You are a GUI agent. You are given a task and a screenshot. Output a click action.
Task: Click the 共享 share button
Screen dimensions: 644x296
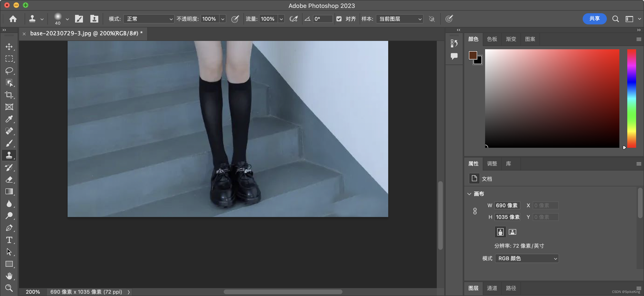(x=594, y=19)
